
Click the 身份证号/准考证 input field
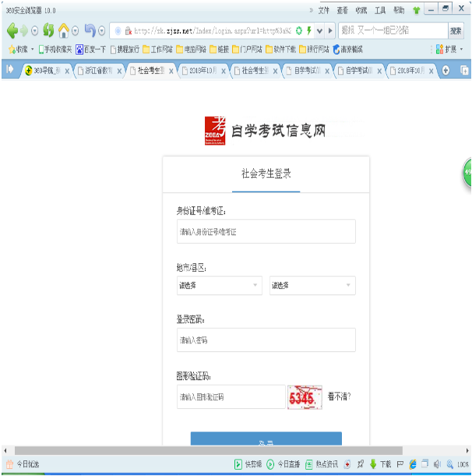click(x=266, y=232)
